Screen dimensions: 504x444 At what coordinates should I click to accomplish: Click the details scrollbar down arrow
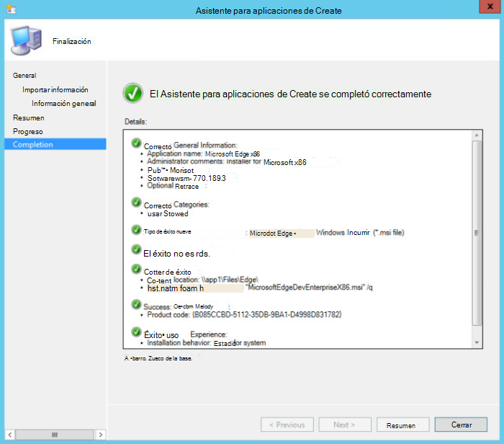(477, 342)
